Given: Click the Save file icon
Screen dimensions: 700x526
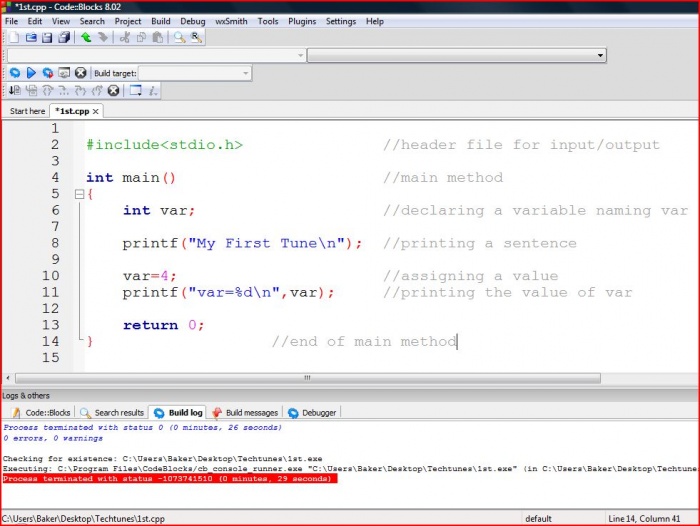Looking at the screenshot, I should (x=47, y=38).
